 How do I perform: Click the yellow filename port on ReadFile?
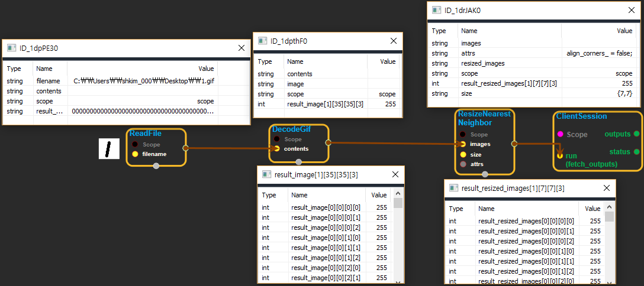[x=135, y=154]
